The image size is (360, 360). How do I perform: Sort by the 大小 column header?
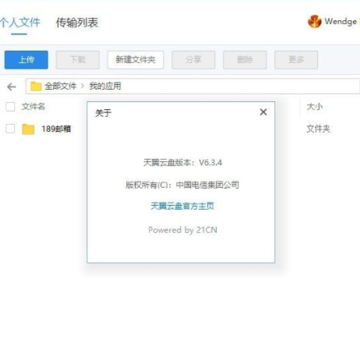(x=315, y=107)
